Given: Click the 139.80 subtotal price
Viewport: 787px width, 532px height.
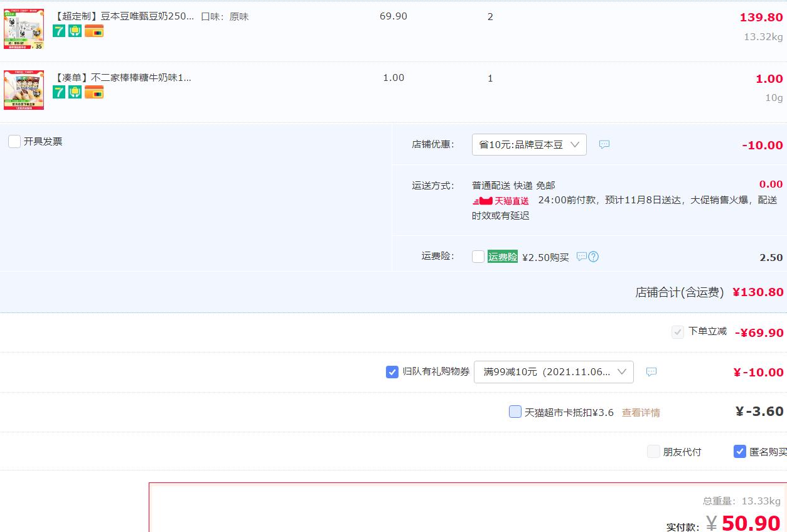Looking at the screenshot, I should point(761,18).
